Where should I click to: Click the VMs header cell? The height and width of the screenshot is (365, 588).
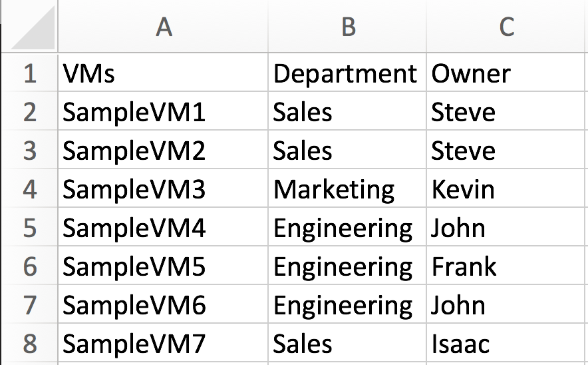click(x=163, y=73)
